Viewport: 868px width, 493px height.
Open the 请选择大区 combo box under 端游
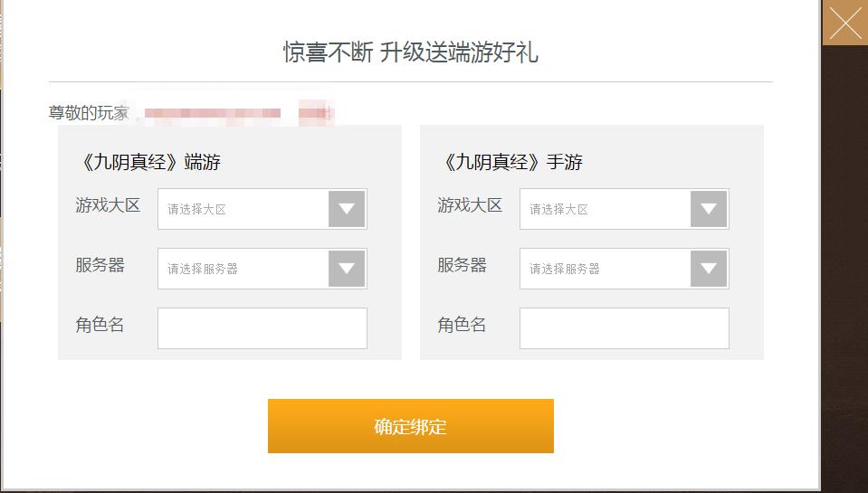[x=262, y=209]
